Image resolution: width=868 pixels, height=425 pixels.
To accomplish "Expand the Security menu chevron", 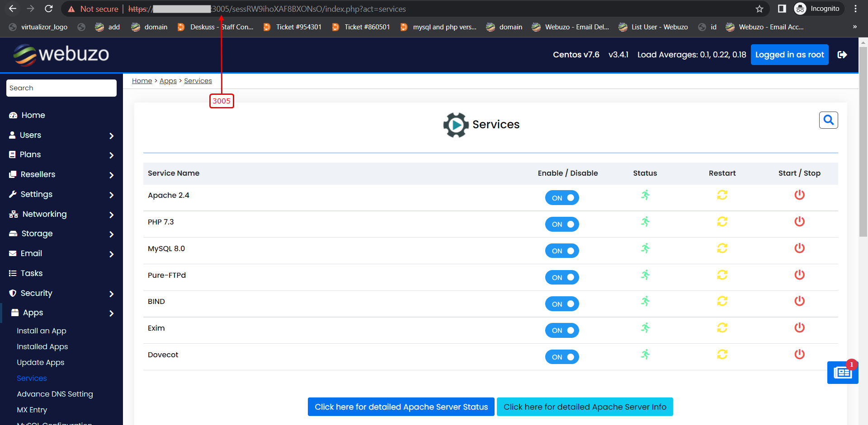I will pos(111,294).
